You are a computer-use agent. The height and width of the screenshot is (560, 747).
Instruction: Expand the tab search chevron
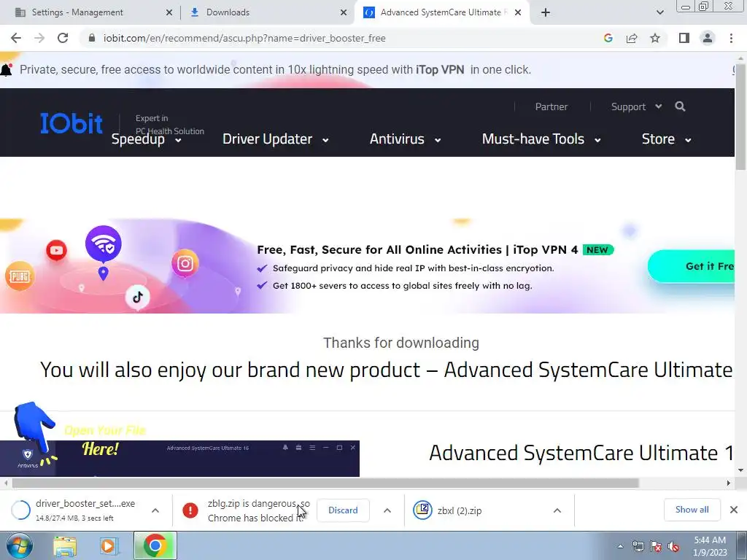tap(659, 12)
